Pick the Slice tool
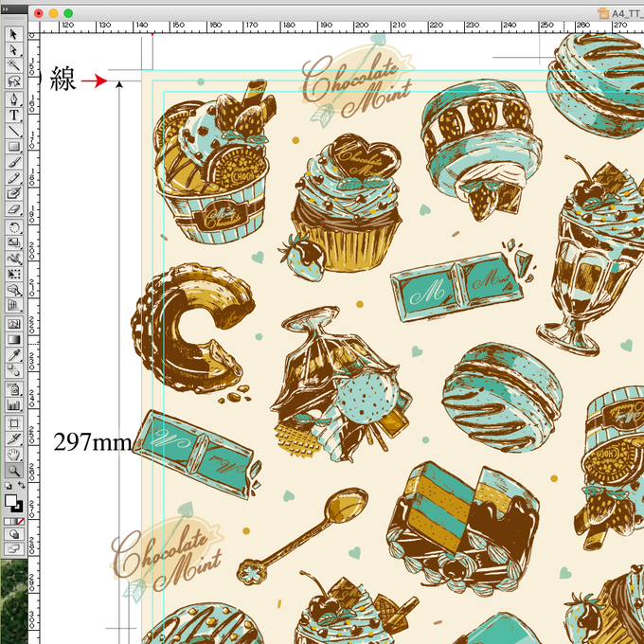The height and width of the screenshot is (644, 644). (13, 438)
